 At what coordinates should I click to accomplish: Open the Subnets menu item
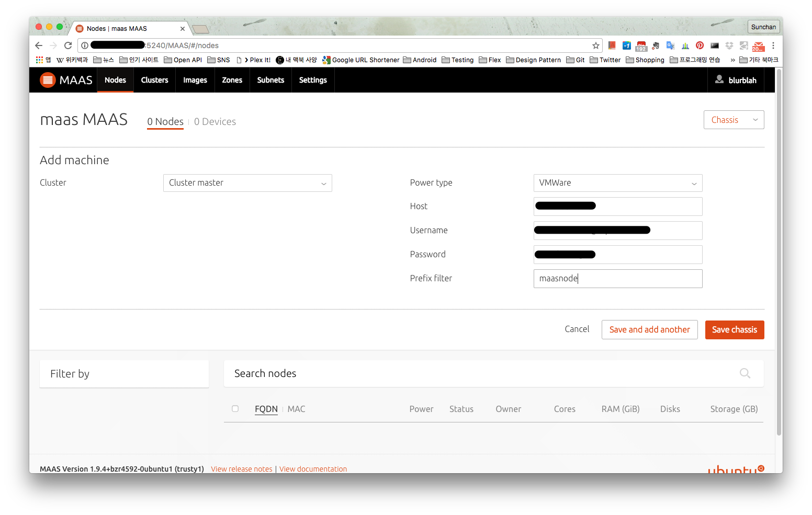(x=270, y=80)
